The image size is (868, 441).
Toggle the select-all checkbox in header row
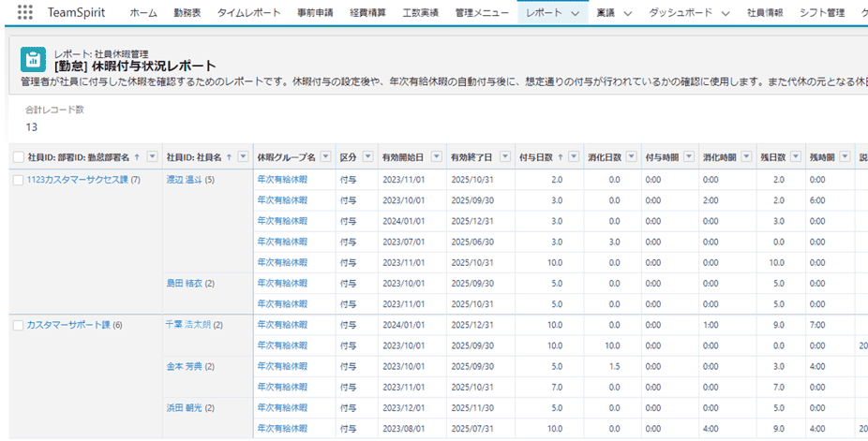click(x=19, y=156)
